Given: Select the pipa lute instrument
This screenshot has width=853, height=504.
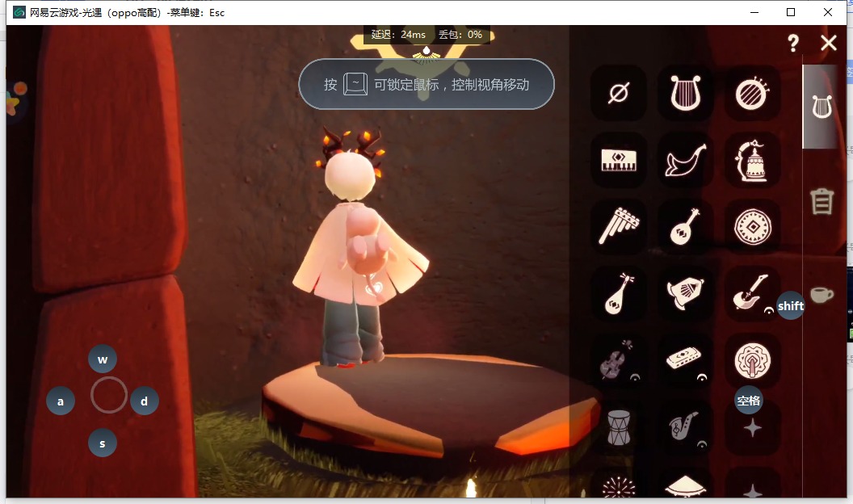Looking at the screenshot, I should point(619,293).
